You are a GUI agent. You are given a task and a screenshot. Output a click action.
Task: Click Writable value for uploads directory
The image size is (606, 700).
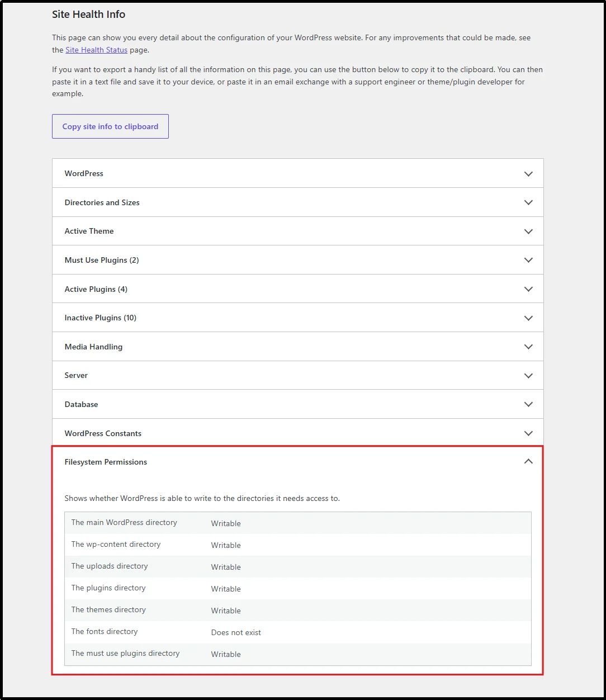pyautogui.click(x=226, y=567)
